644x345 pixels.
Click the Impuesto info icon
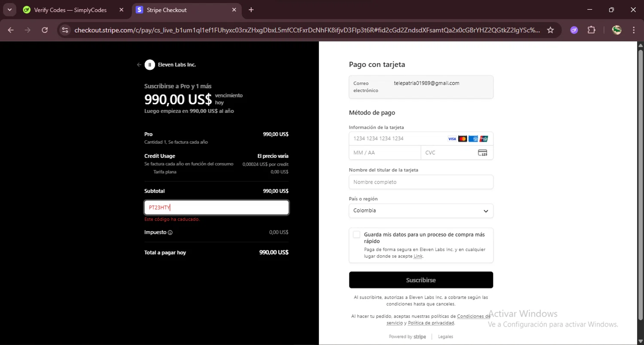[170, 233]
